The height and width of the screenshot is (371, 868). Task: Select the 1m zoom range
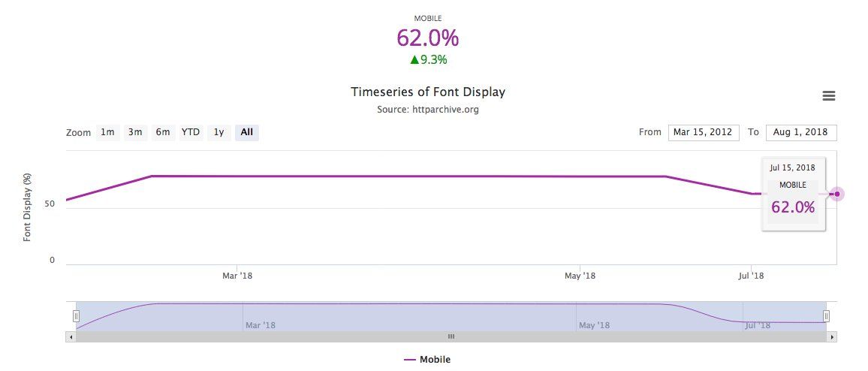[x=107, y=132]
